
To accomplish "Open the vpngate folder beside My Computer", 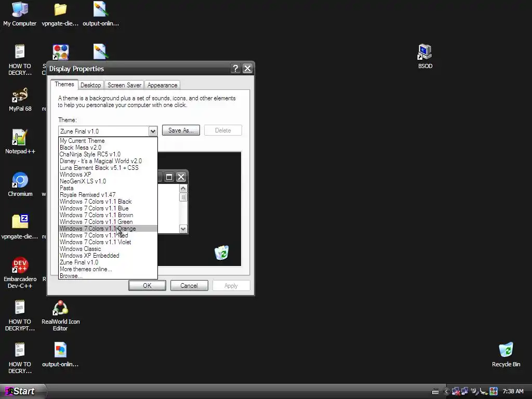I will [60, 14].
